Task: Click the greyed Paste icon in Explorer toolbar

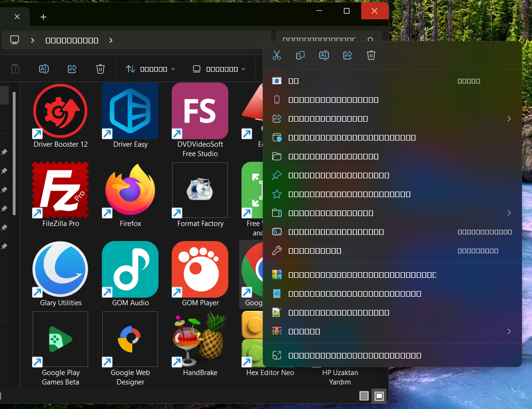Action: (16, 69)
